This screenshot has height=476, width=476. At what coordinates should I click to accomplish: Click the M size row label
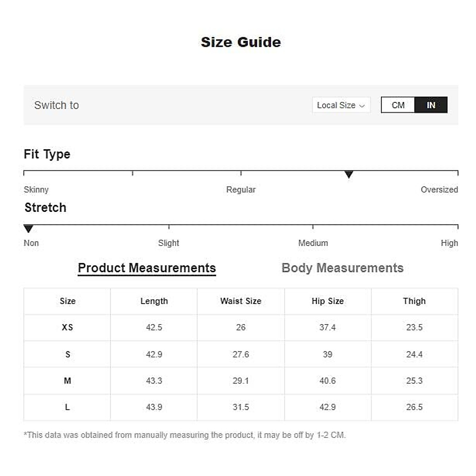(67, 381)
